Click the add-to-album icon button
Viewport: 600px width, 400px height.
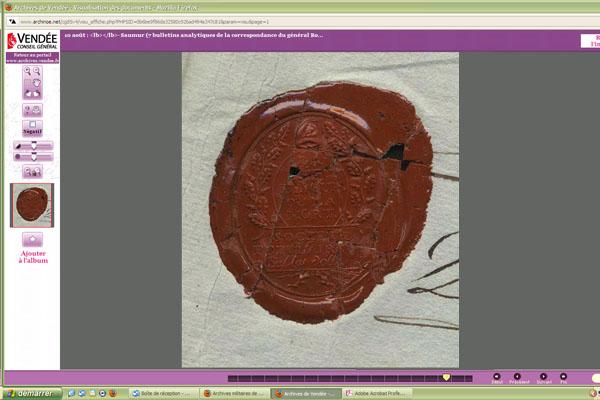(x=33, y=240)
